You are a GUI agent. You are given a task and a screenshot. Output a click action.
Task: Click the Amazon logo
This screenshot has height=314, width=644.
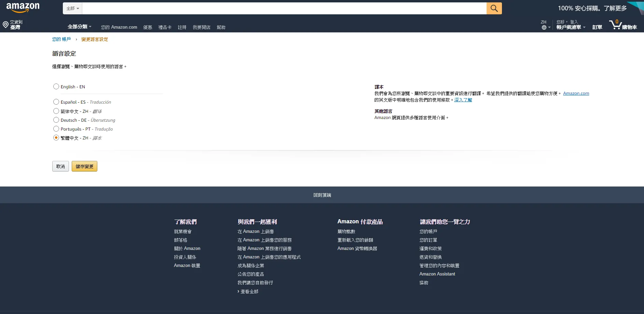tap(23, 7)
